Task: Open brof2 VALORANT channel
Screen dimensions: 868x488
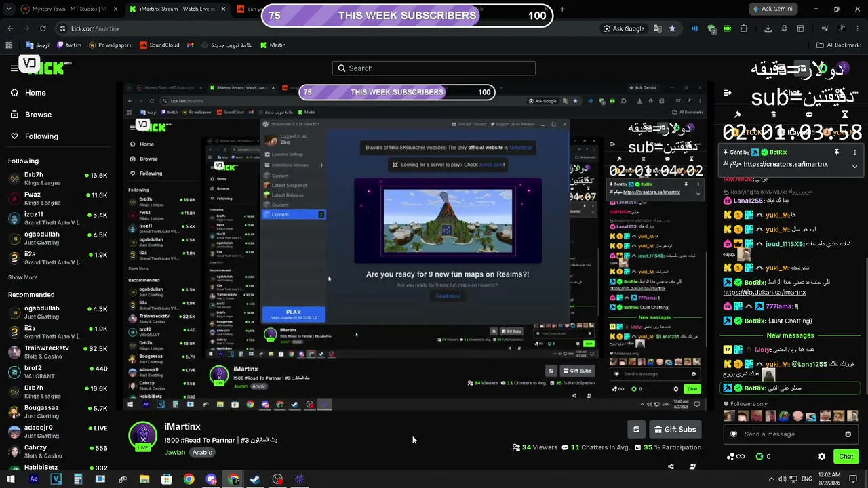Action: (x=58, y=372)
